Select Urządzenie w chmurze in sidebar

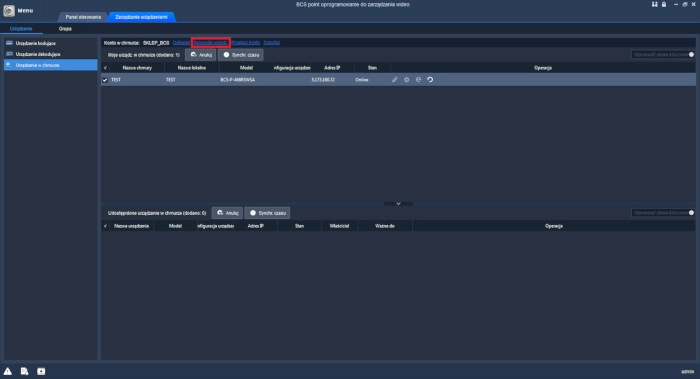[50, 65]
